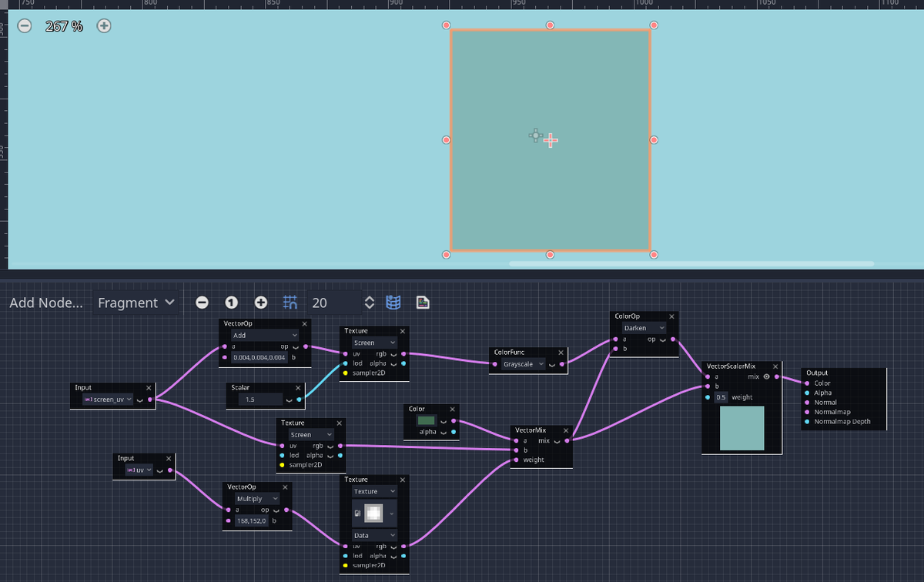Open the screen_uv input dropdown
The image size is (924, 582).
(108, 400)
